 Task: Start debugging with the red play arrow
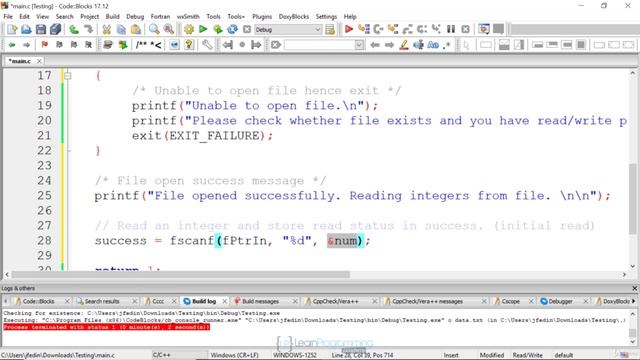click(349, 29)
